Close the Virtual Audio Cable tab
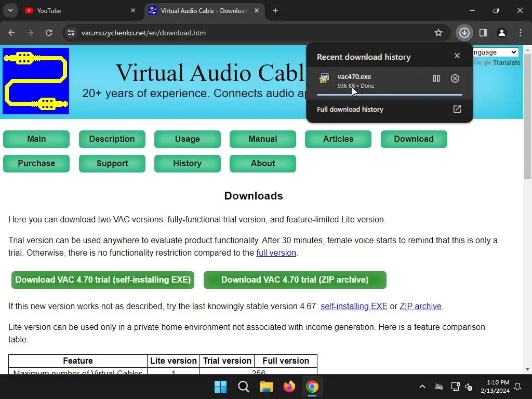The image size is (532, 399). click(x=257, y=10)
